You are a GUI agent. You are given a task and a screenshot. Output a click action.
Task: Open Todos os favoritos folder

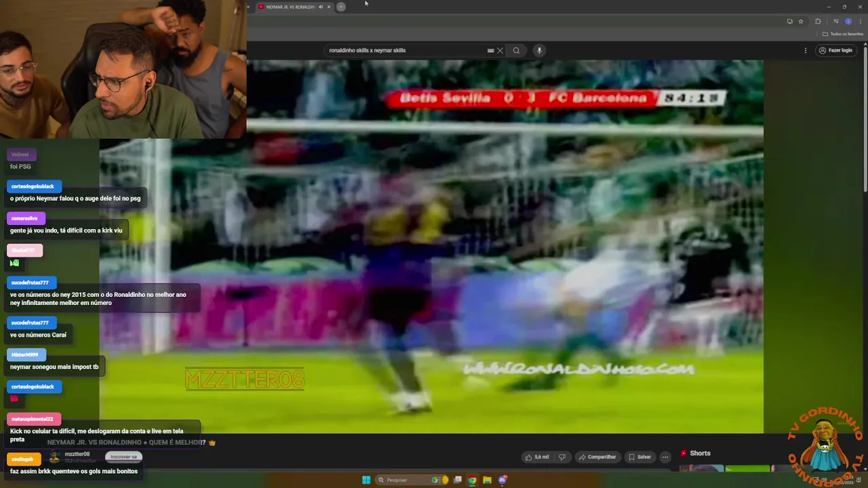pos(843,34)
